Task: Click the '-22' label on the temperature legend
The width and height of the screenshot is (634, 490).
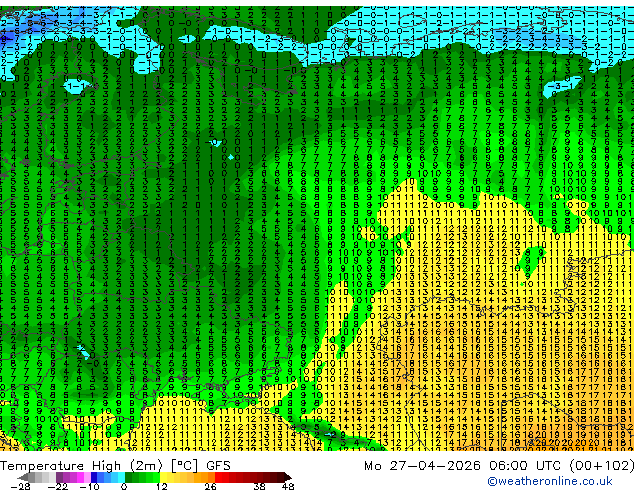Action: (x=57, y=486)
